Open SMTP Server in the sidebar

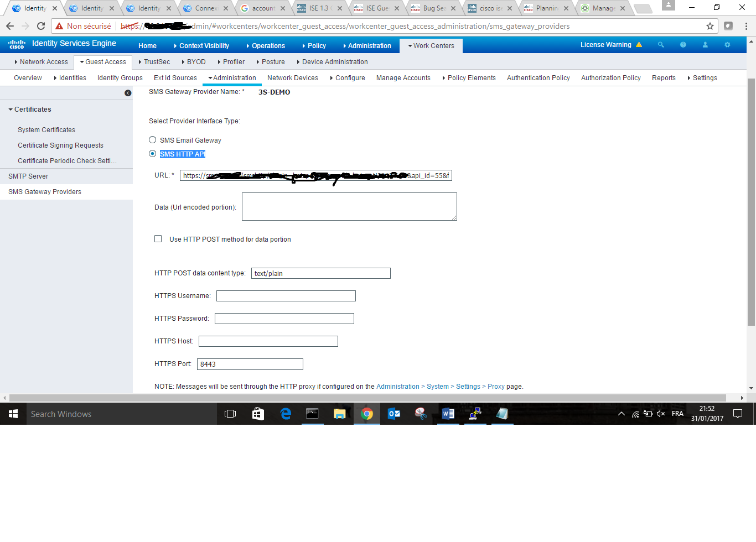28,176
